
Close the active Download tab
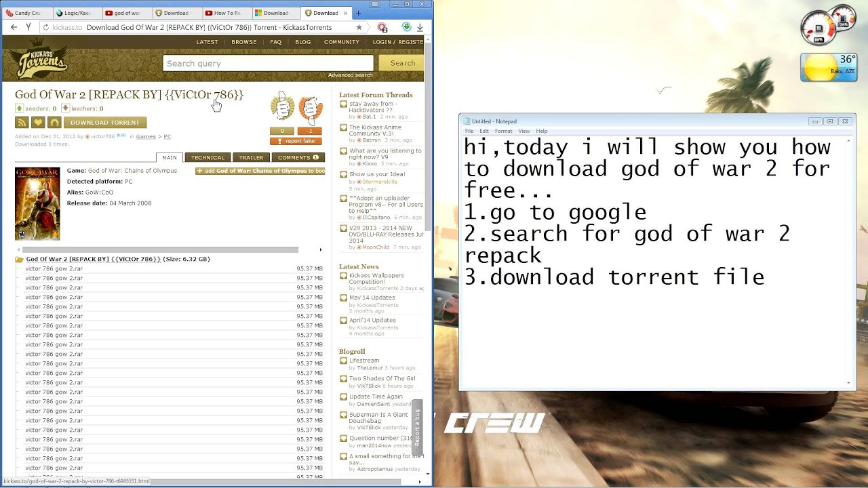click(344, 13)
